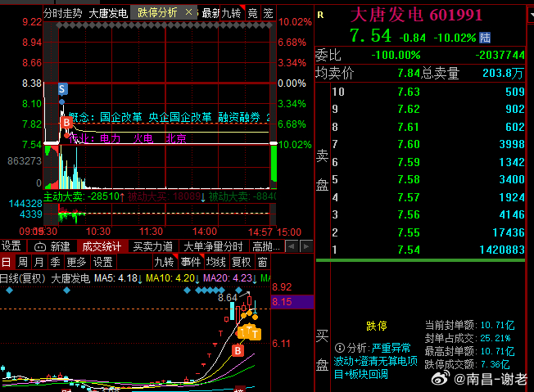
Task: Click the red B marker on K-line chart
Action: 238,350
